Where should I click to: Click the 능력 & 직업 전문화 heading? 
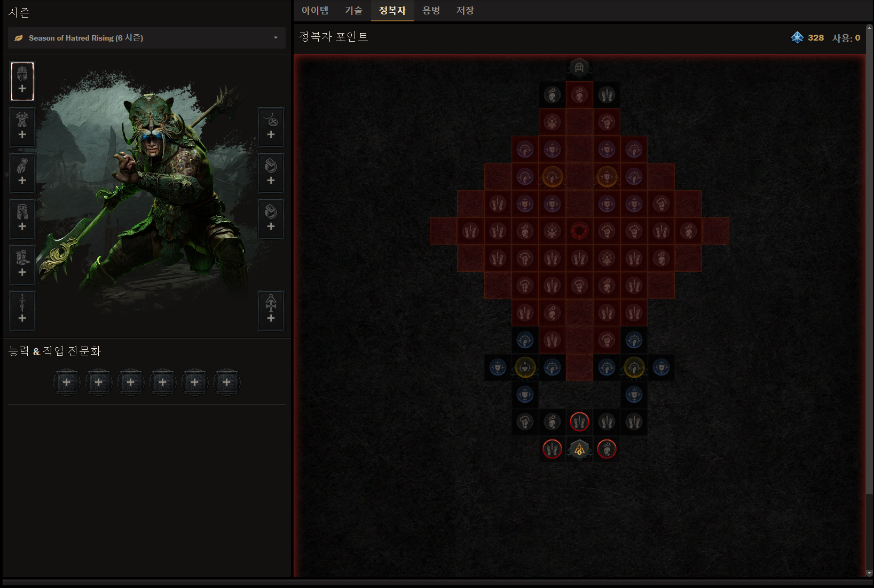pyautogui.click(x=55, y=351)
